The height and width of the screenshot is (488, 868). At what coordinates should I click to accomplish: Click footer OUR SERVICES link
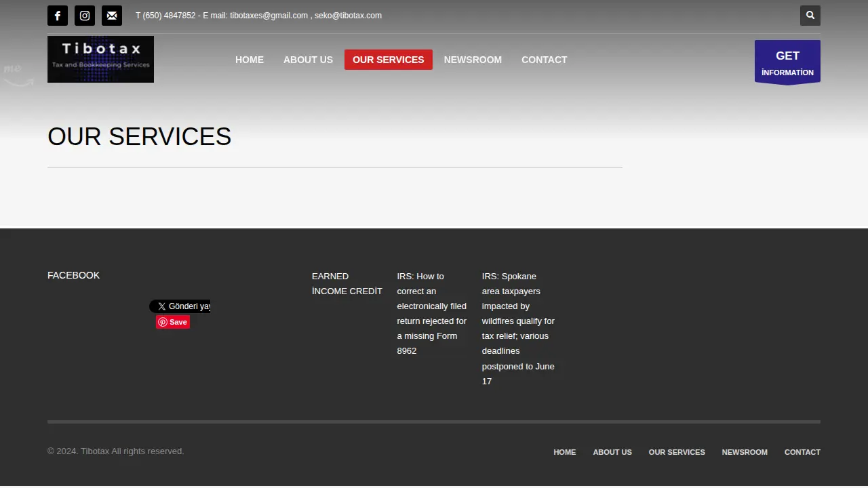click(677, 452)
